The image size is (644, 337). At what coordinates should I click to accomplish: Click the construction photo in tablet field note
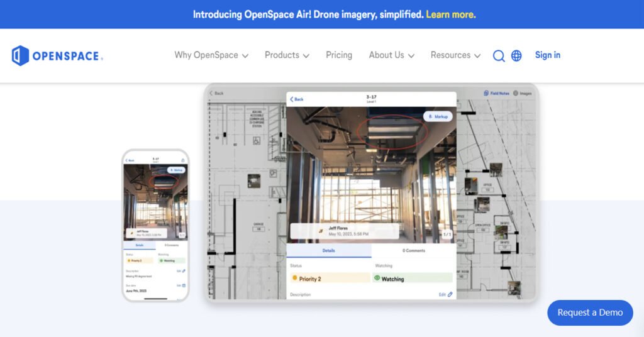[x=371, y=175]
